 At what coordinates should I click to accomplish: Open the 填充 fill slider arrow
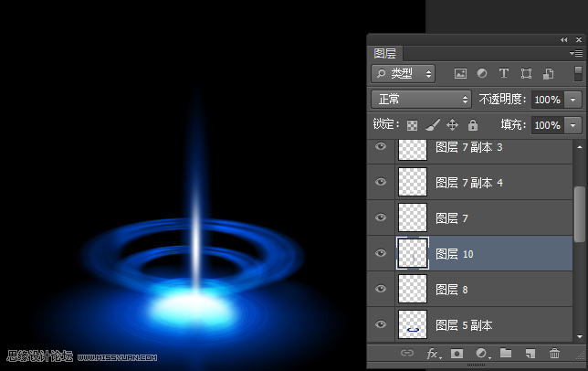573,125
